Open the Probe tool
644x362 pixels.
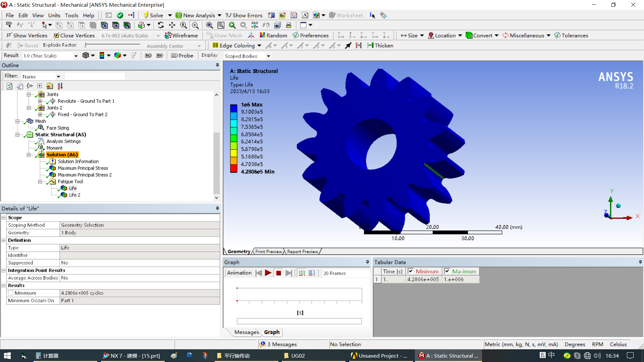tap(182, 56)
